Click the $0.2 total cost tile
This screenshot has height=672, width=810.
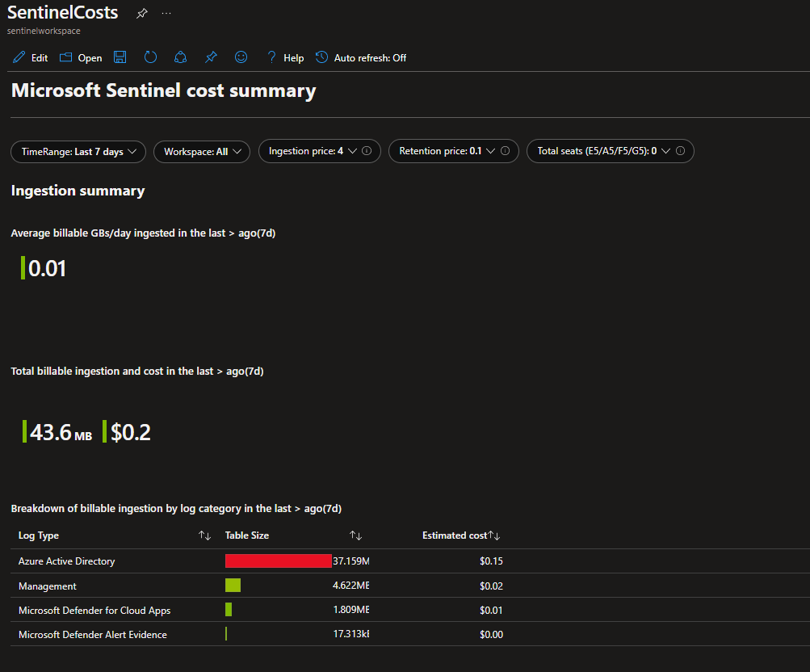127,432
